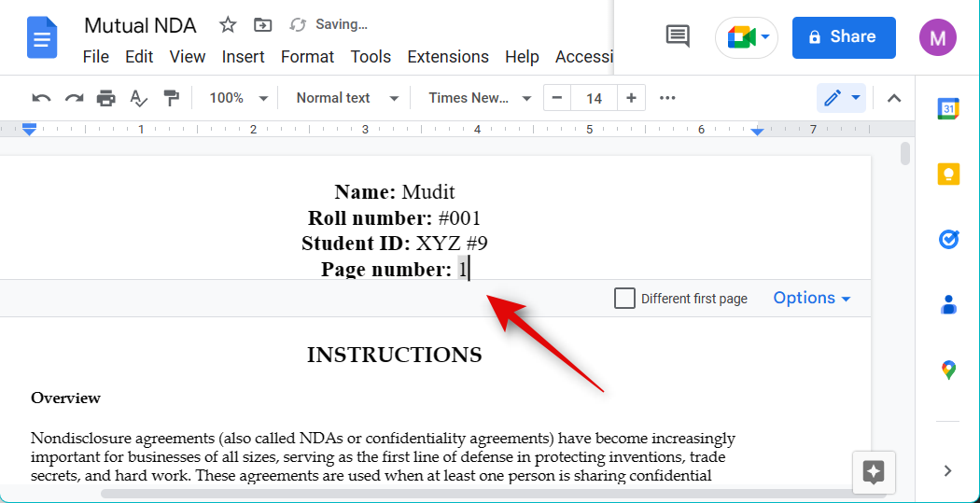Screen dimensions: 980x503
Task: Open Google Tasks side panel icon
Action: [x=948, y=240]
